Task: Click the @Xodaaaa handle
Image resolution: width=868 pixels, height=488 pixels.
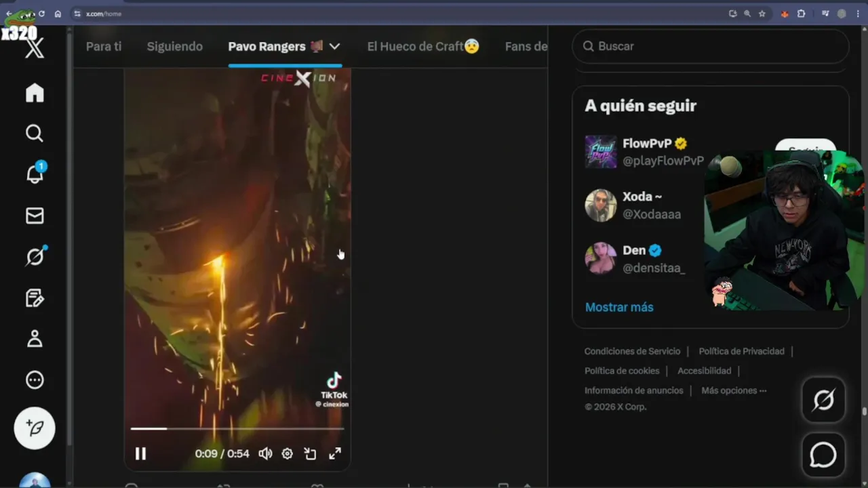Action: click(652, 214)
